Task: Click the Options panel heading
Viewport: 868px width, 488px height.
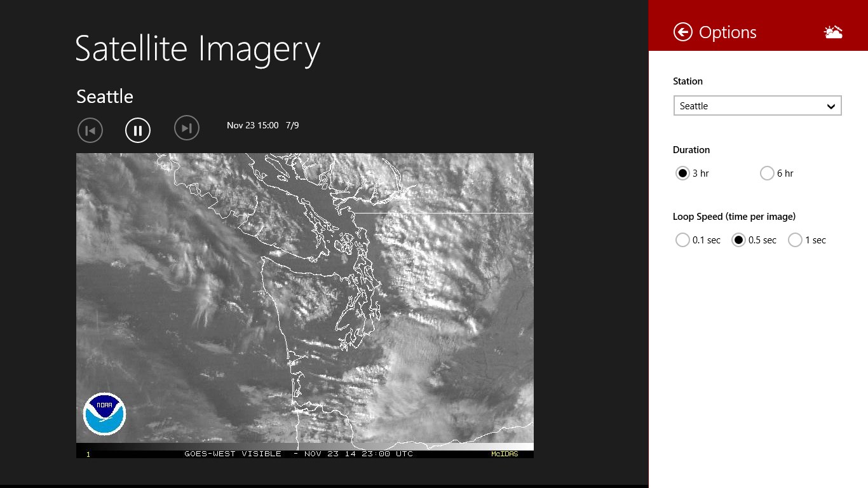Action: (x=728, y=32)
